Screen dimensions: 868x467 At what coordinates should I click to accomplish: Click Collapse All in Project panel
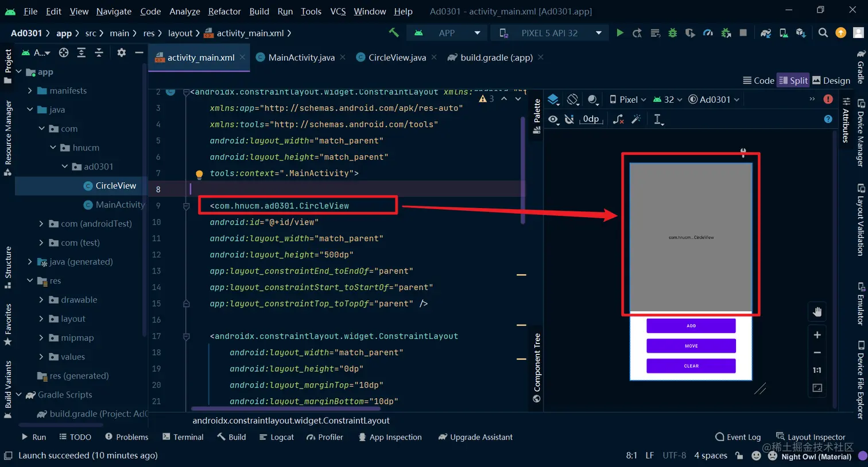99,53
